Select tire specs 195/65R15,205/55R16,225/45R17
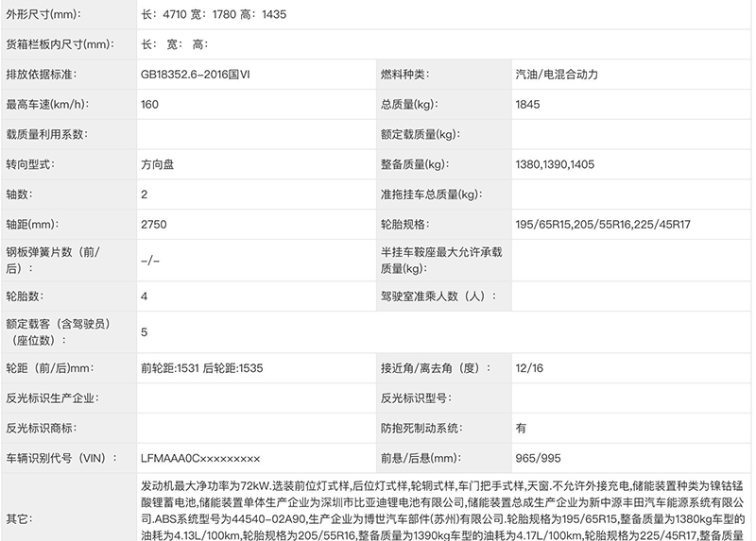Viewport: 756px width, 541px height. [x=603, y=224]
